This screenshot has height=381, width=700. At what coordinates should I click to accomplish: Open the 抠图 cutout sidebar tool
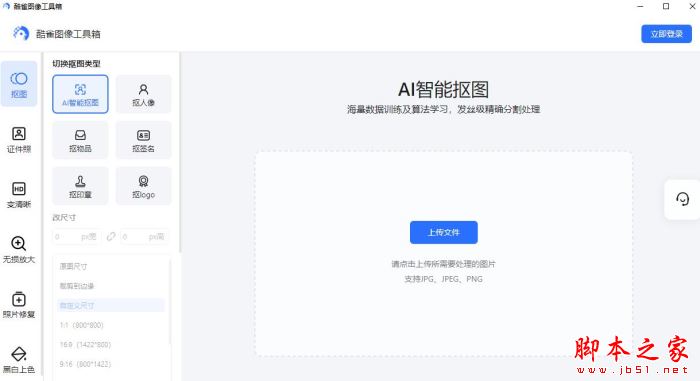pos(19,84)
